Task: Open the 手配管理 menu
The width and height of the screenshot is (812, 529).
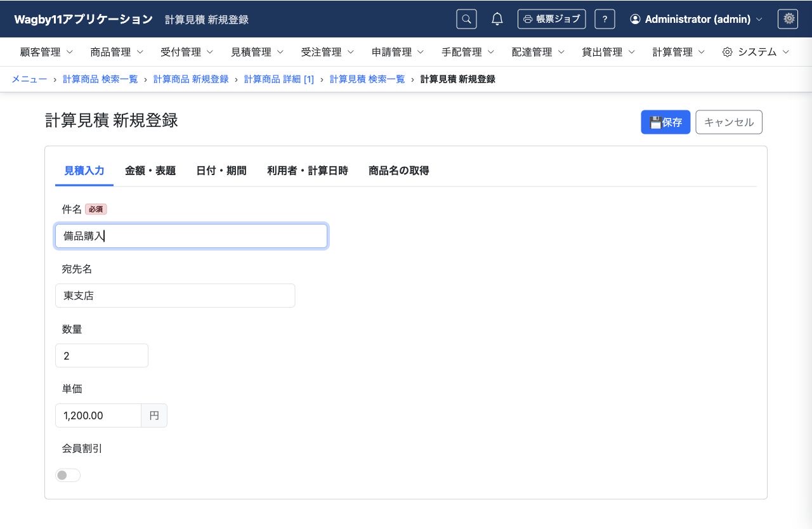Action: [468, 52]
